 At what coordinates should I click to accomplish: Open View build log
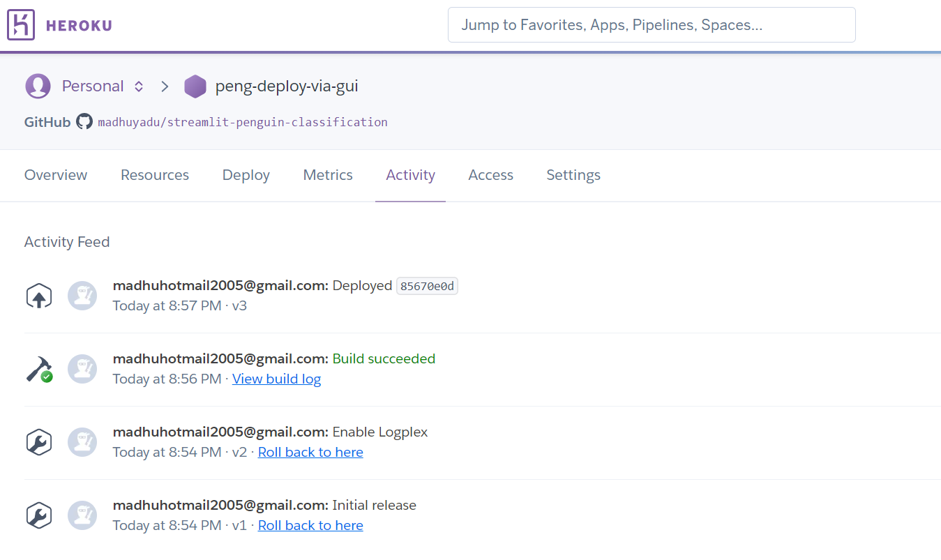[276, 379]
